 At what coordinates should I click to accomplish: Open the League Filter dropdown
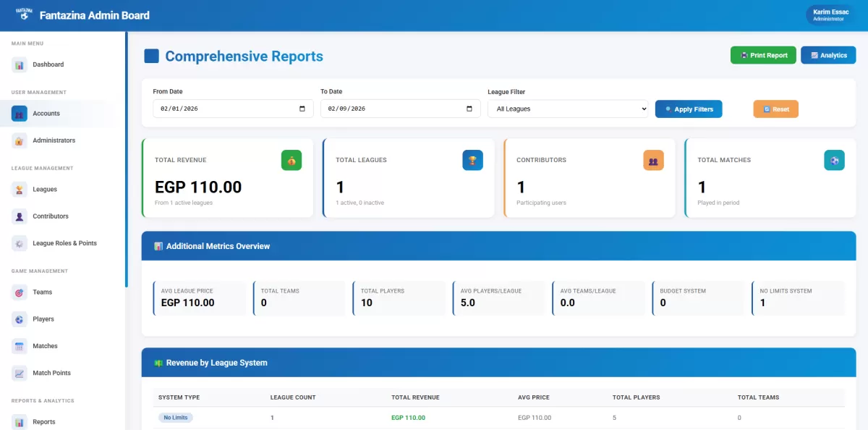[x=569, y=109]
